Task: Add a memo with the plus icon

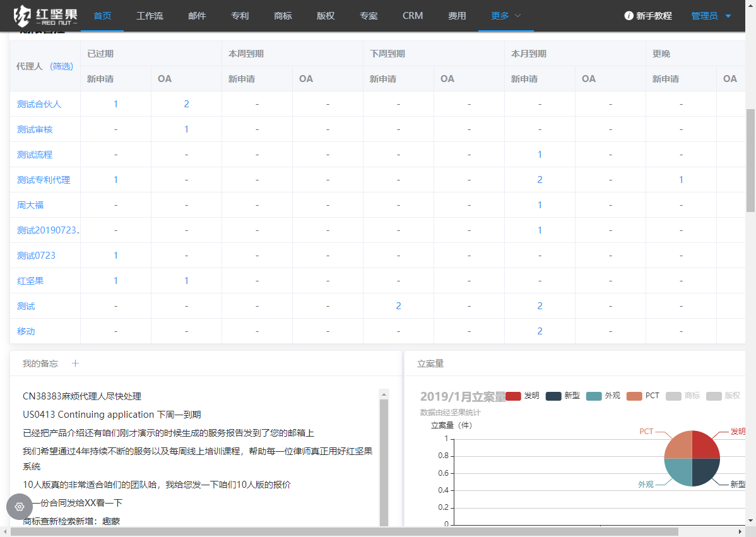Action: (75, 363)
